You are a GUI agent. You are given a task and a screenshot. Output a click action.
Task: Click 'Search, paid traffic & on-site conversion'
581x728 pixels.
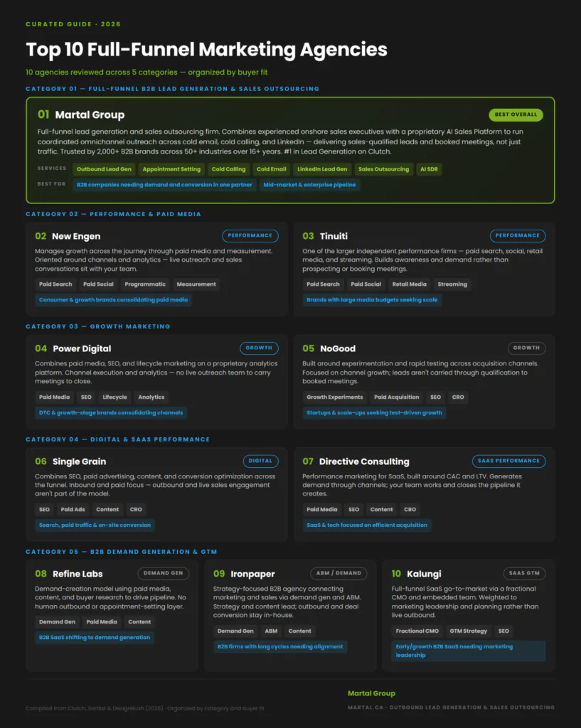pyautogui.click(x=95, y=525)
